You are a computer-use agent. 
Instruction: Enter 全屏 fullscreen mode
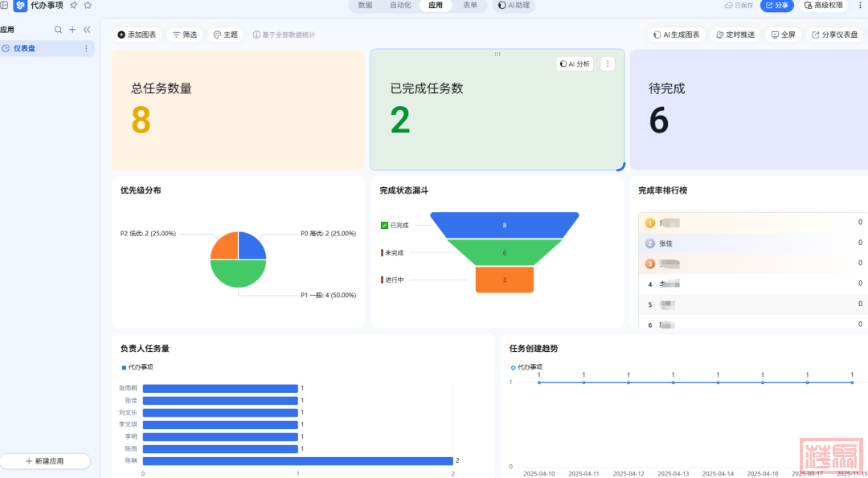coord(783,35)
